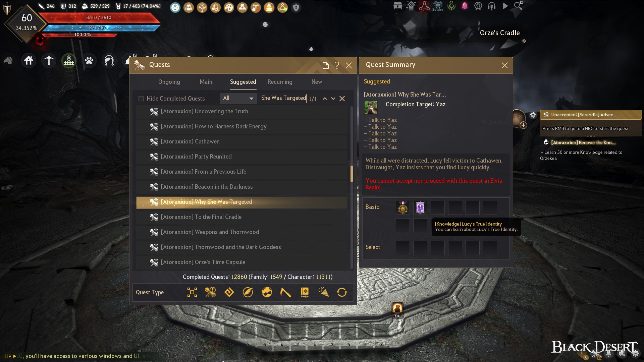Jump to the next search result arrow

coord(333,99)
